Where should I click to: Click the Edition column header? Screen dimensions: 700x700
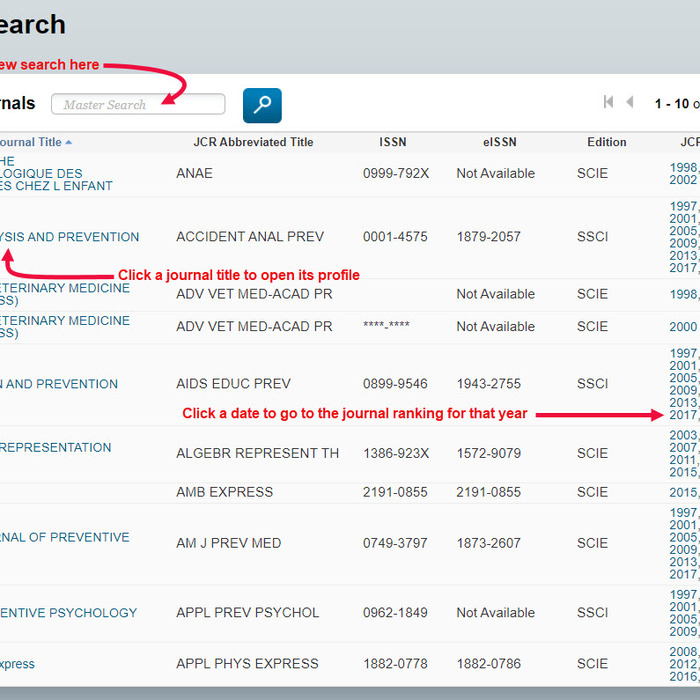pos(606,142)
